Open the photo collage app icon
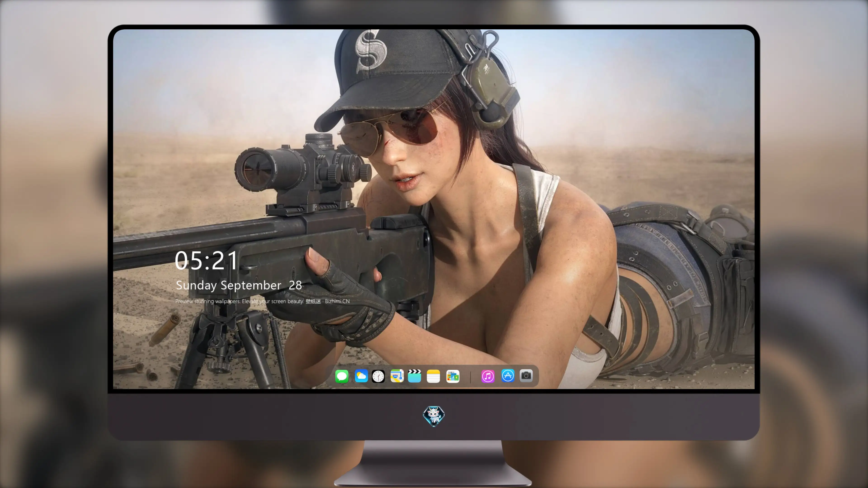Image resolution: width=868 pixels, height=488 pixels. (453, 376)
